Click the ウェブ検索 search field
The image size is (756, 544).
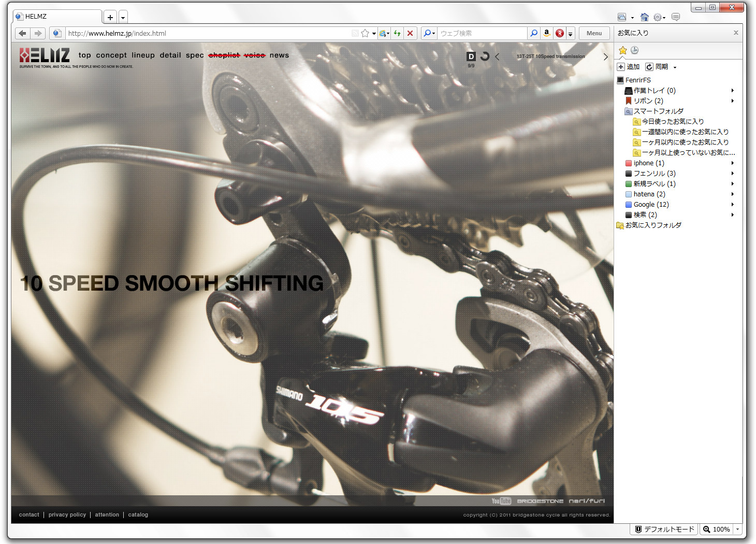[x=482, y=33]
